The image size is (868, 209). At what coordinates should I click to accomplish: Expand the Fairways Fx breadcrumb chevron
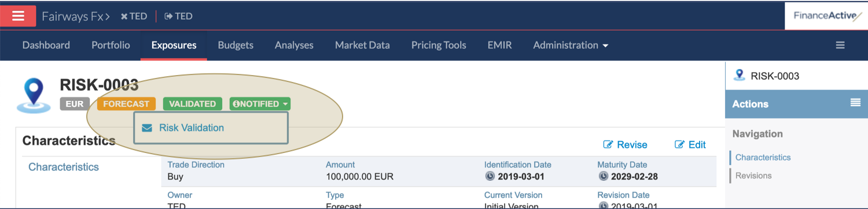(x=108, y=17)
